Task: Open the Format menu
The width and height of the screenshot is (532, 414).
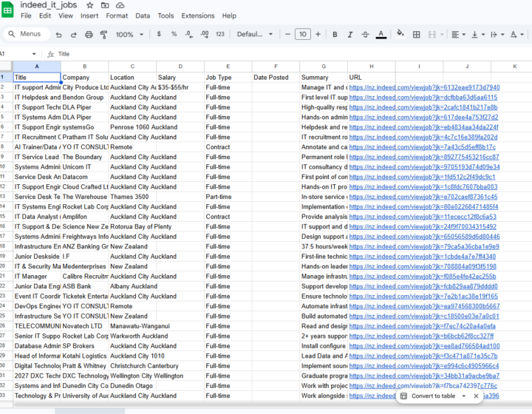Action: click(117, 16)
